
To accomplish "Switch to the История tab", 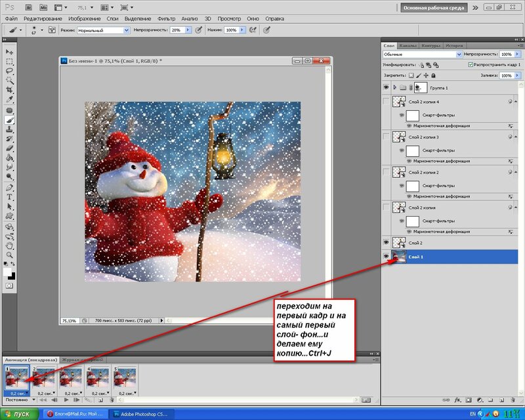I will tap(454, 45).
